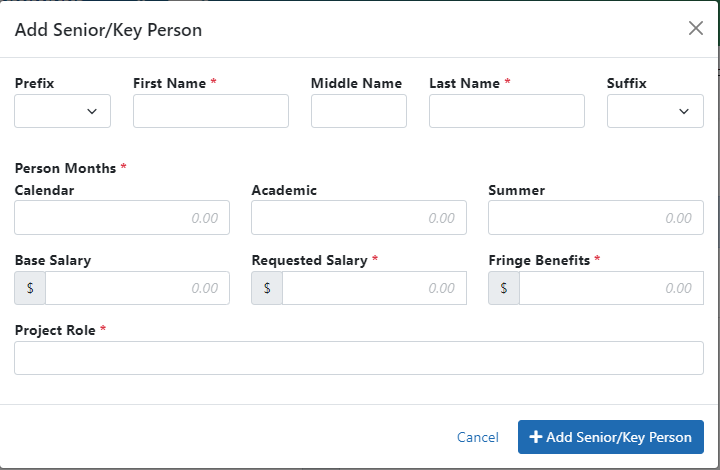
Task: Click the dollar icon beside Requested Salary
Action: 267,288
